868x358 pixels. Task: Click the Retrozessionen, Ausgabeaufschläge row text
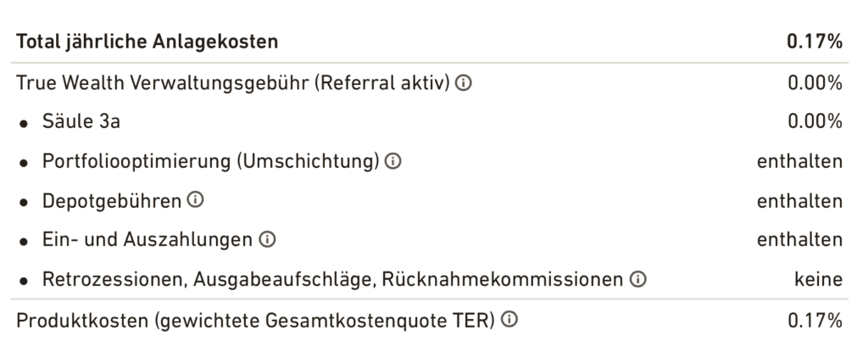click(x=332, y=279)
